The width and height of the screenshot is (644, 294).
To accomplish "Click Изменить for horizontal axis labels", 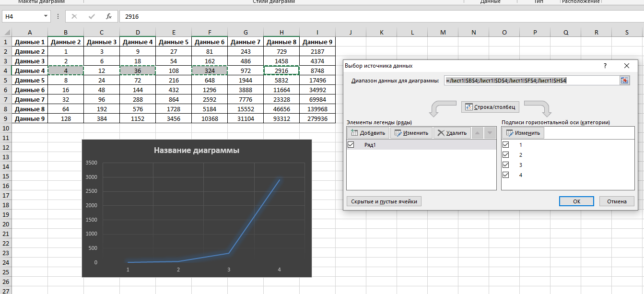I will [x=523, y=133].
